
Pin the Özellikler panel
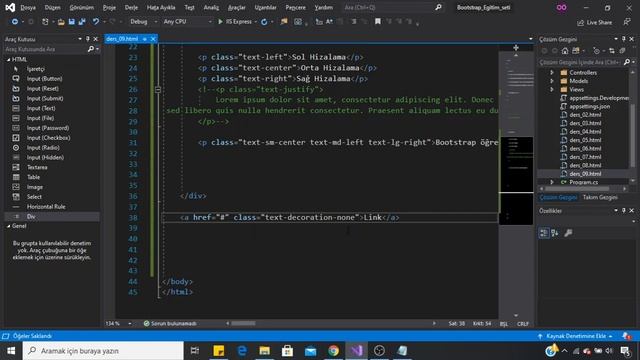(624, 211)
